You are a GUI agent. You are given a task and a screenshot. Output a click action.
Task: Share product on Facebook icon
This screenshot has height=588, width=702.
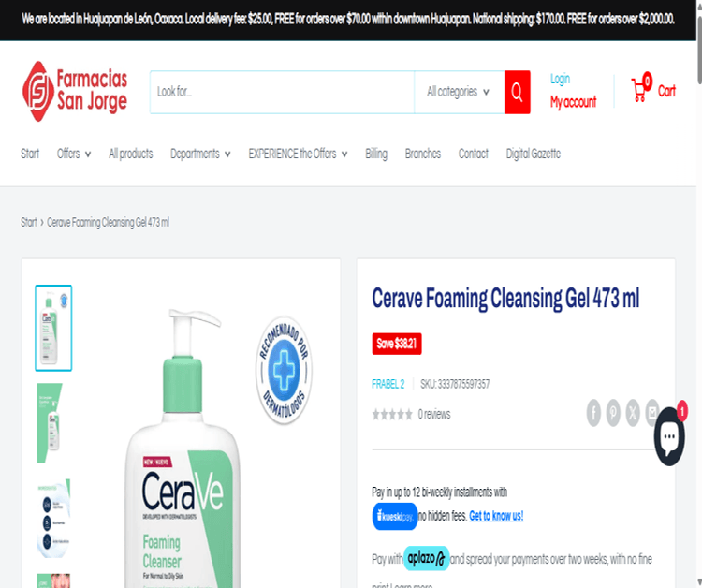point(593,413)
